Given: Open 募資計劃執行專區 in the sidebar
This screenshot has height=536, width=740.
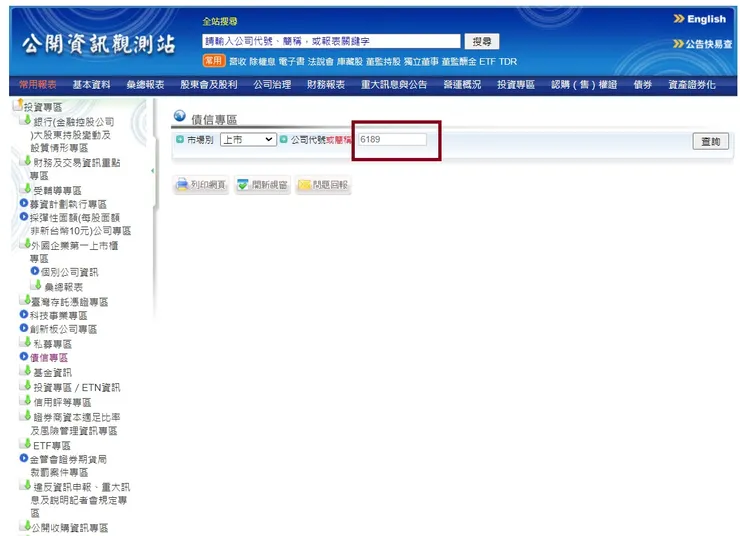Looking at the screenshot, I should point(68,204).
